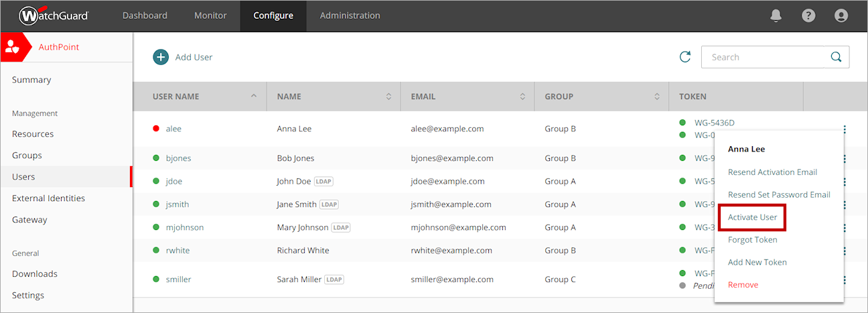Click the search magnifier icon
Image resolution: width=868 pixels, height=313 pixels.
pos(836,57)
